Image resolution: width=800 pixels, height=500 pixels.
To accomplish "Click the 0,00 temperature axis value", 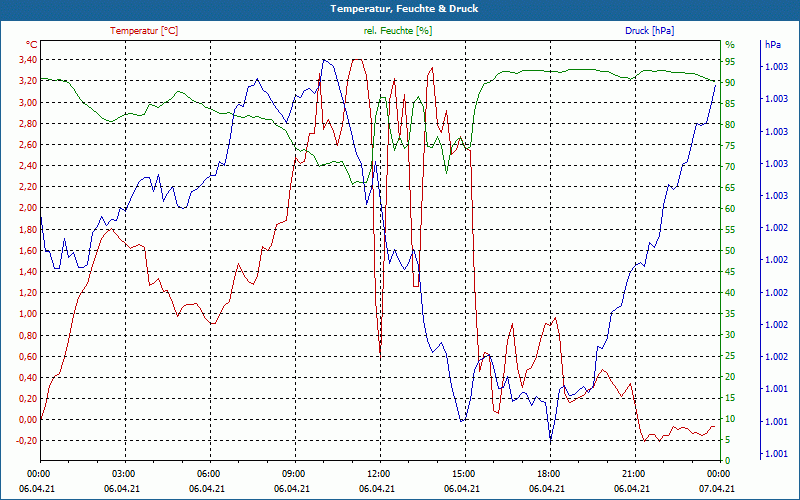I will (x=28, y=420).
